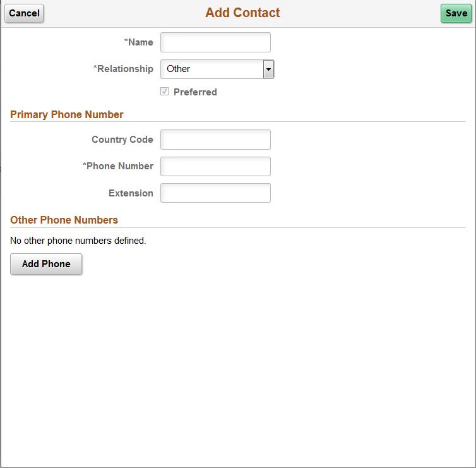Toggle the Preferred checkbox

coord(164,92)
